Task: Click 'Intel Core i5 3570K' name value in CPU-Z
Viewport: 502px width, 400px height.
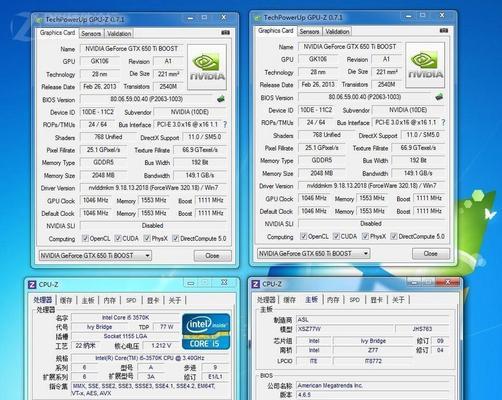Action: tap(125, 318)
